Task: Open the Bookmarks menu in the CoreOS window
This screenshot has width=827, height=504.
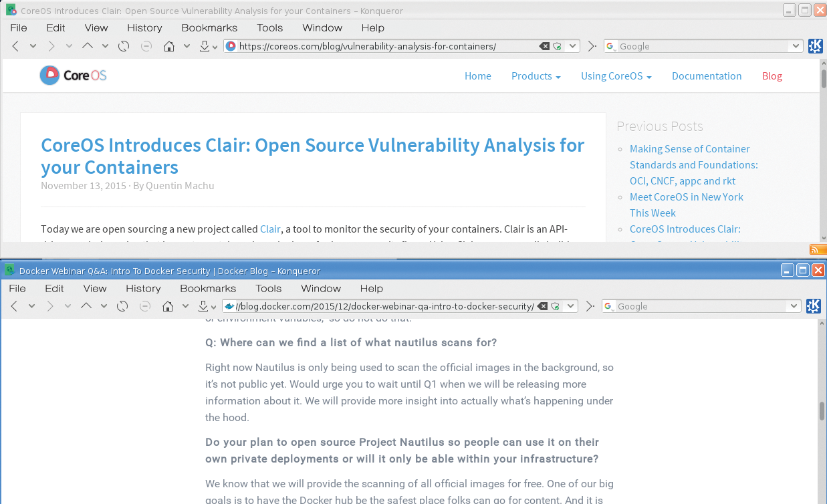Action: pos(209,28)
